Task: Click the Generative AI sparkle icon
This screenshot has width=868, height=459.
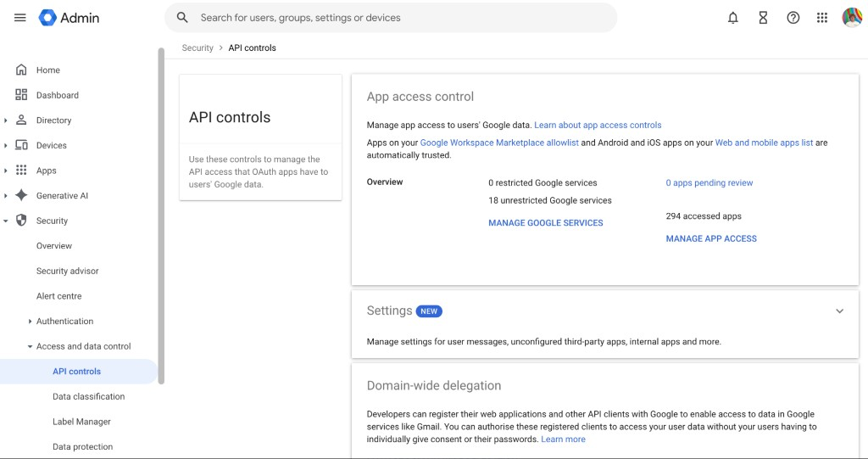Action: point(21,195)
